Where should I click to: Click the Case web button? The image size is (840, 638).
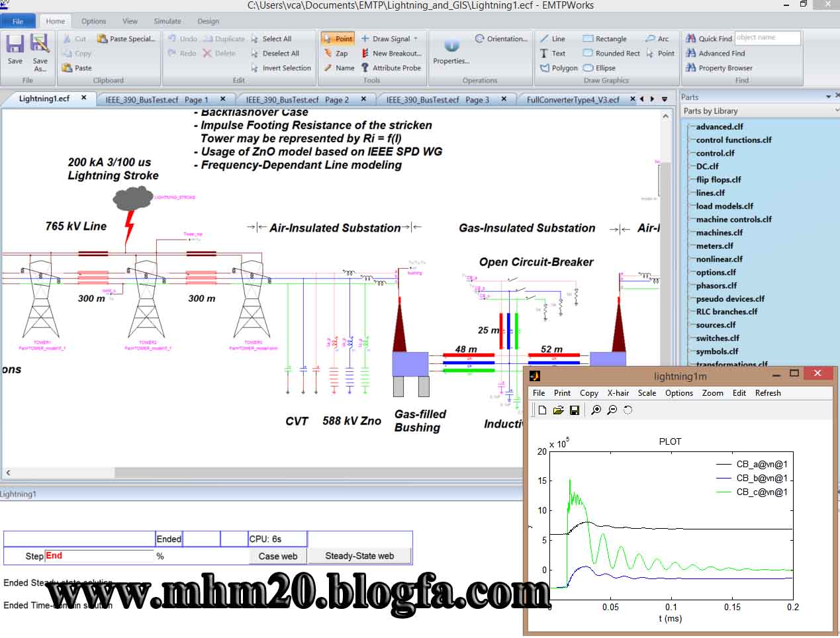[x=277, y=557]
